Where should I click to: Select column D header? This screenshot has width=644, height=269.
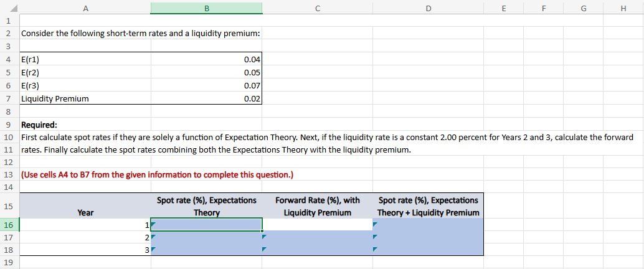tap(428, 7)
